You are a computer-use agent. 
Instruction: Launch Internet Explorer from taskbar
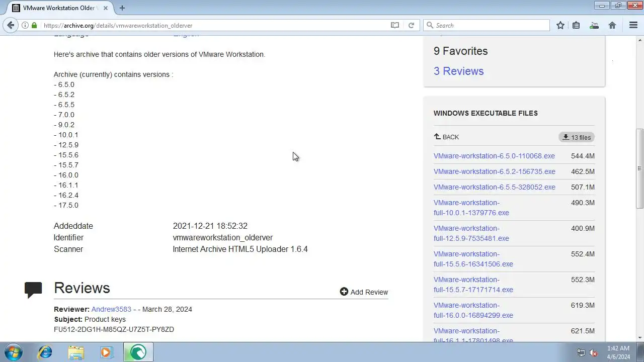tap(45, 352)
